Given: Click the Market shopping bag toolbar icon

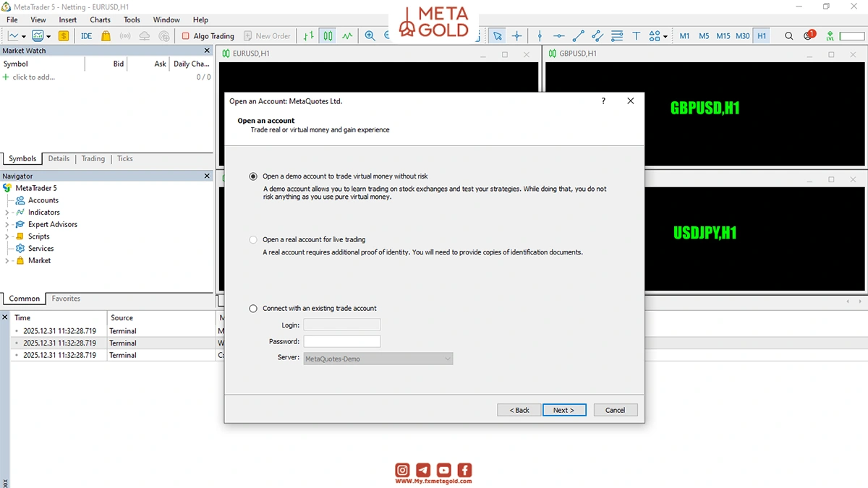Looking at the screenshot, I should [x=106, y=36].
